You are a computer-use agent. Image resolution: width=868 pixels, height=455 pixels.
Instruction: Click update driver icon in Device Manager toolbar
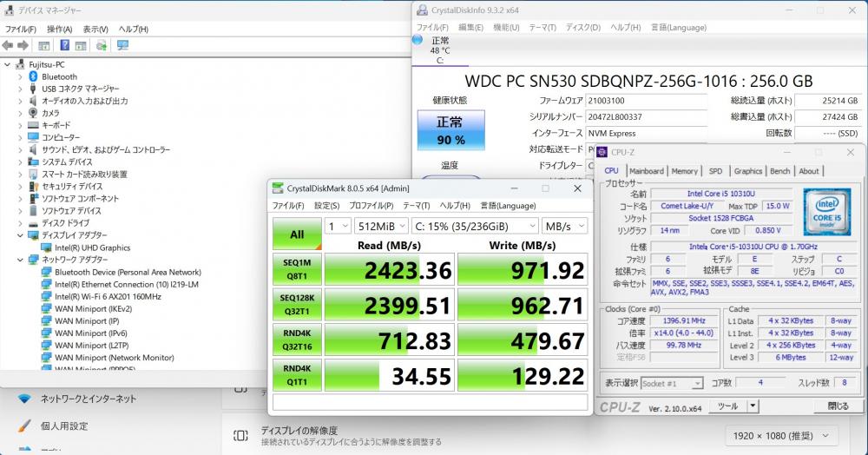[102, 45]
